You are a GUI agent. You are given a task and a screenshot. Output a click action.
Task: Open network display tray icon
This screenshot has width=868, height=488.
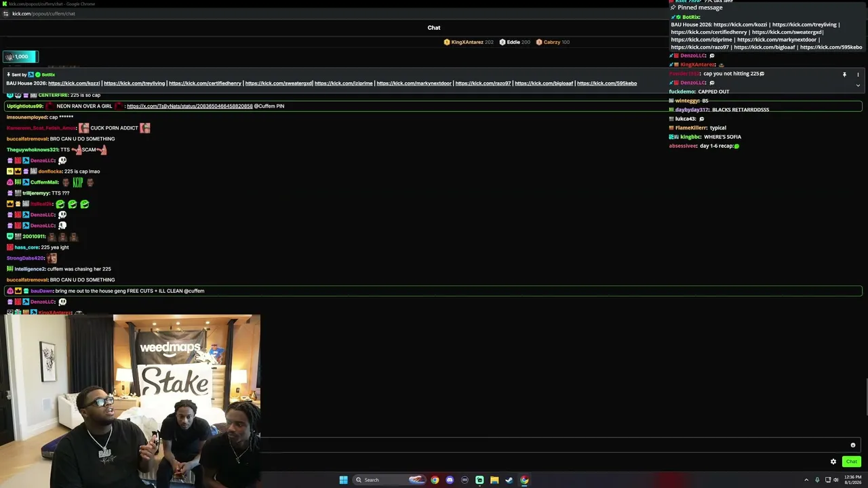click(827, 480)
